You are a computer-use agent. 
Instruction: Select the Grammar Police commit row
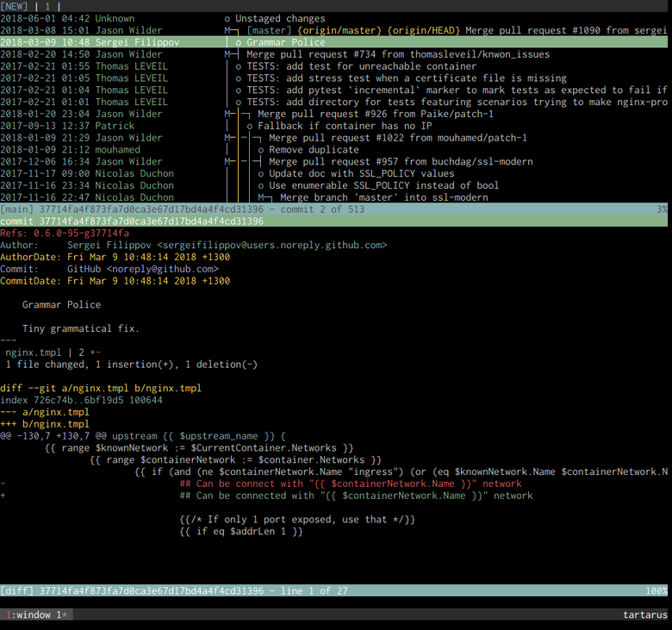click(x=285, y=42)
